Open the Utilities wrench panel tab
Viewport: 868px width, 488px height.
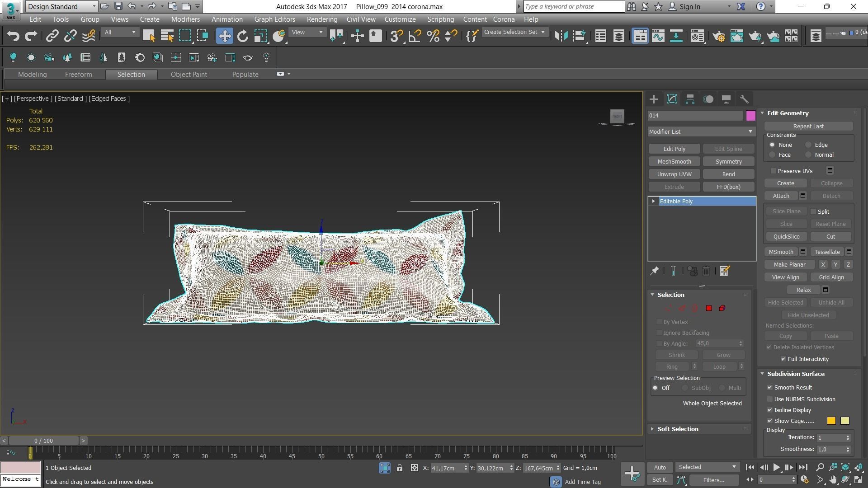(x=744, y=99)
